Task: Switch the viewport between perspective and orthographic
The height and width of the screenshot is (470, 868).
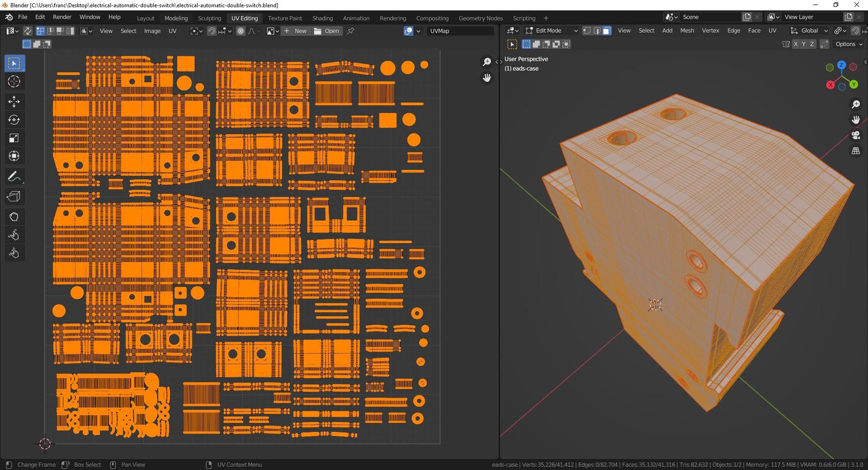Action: 856,151
